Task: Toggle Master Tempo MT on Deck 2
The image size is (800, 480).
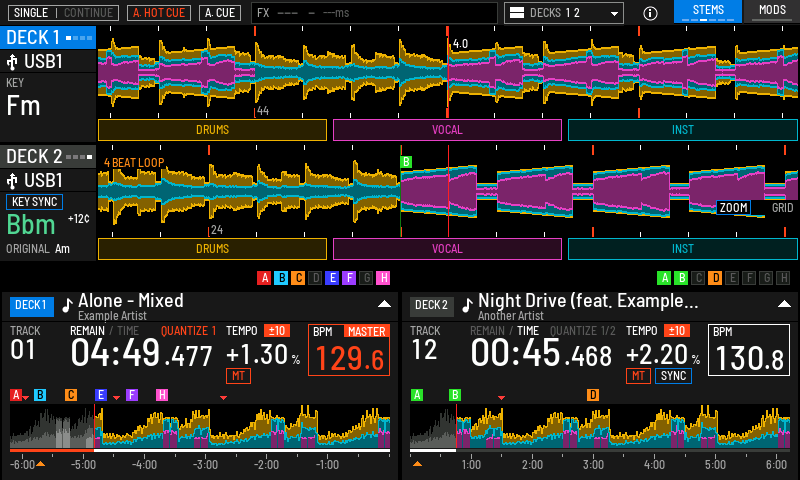Action: click(638, 376)
